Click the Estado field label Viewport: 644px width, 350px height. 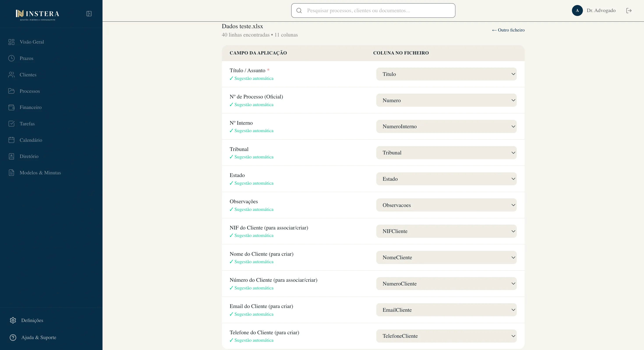tap(237, 175)
